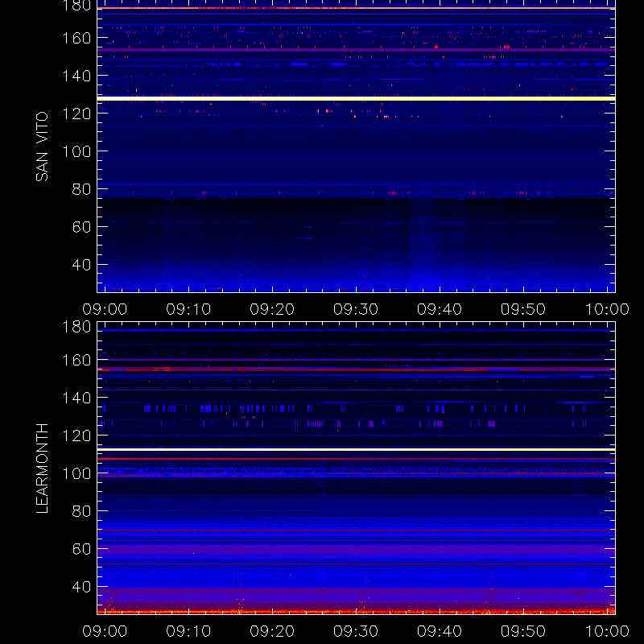Choose the 09:20 time label under Learmonth plot
Viewport: 644px width, 644px height.
pos(272,631)
